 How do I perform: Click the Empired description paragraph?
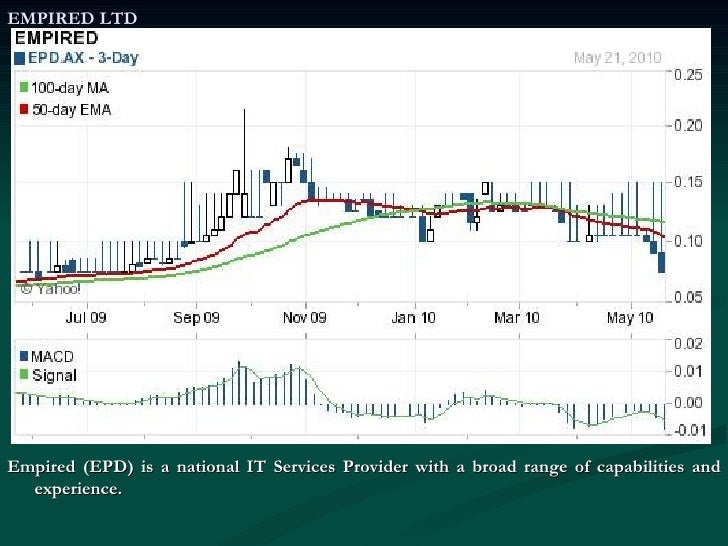(364, 477)
